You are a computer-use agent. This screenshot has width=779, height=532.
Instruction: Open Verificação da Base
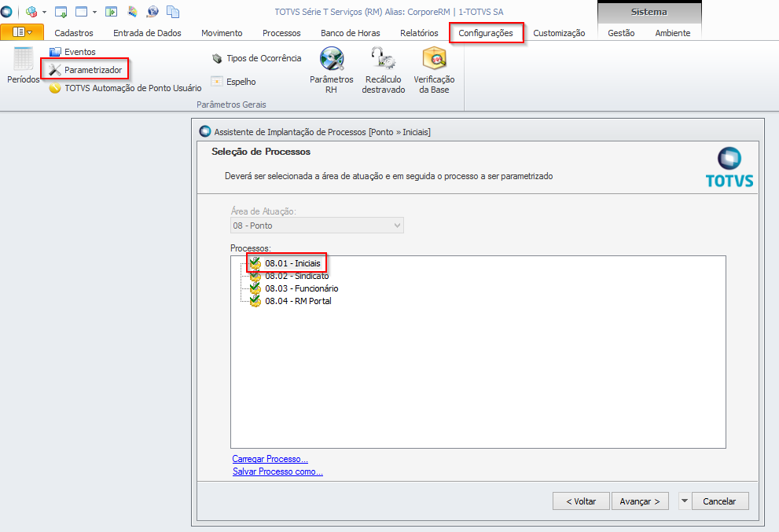click(434, 70)
